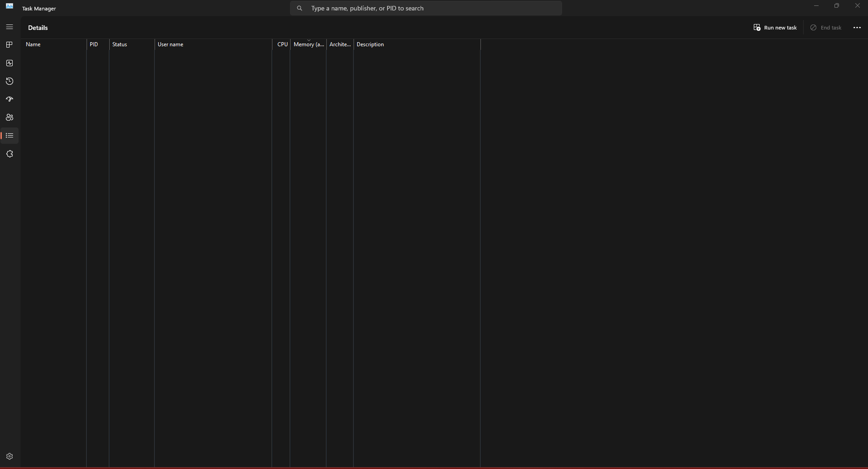
Task: Sort by the Status column header
Action: pos(132,44)
